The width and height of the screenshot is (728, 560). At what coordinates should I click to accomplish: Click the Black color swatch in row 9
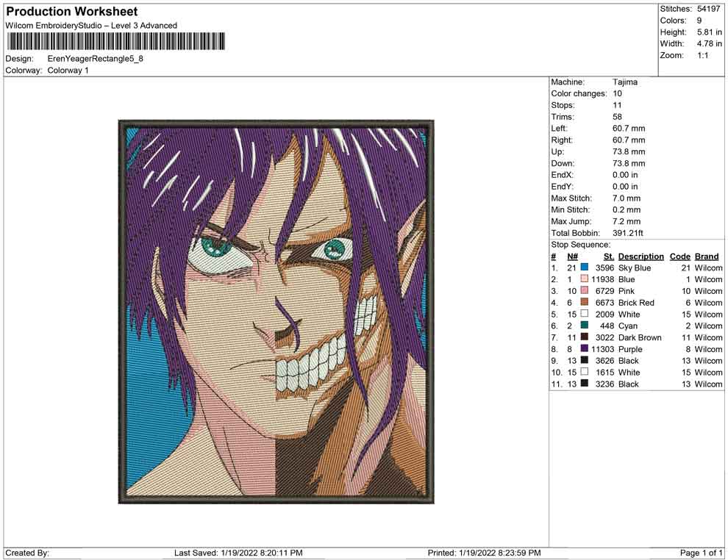pyautogui.click(x=585, y=360)
